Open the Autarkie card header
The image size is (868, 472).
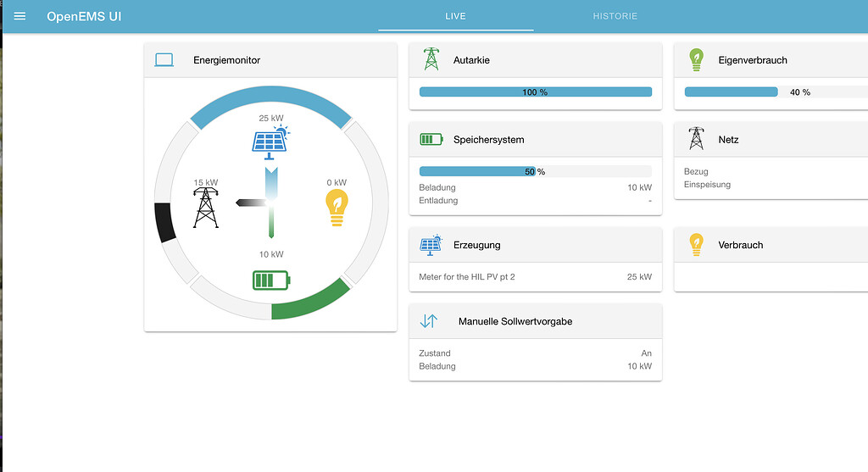click(x=536, y=60)
